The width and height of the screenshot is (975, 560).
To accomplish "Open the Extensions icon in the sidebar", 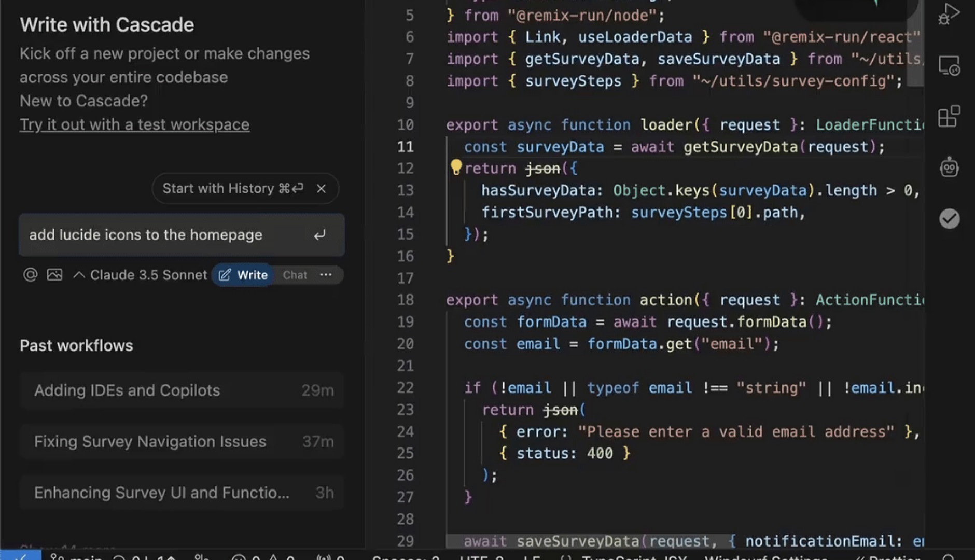I will [x=949, y=116].
